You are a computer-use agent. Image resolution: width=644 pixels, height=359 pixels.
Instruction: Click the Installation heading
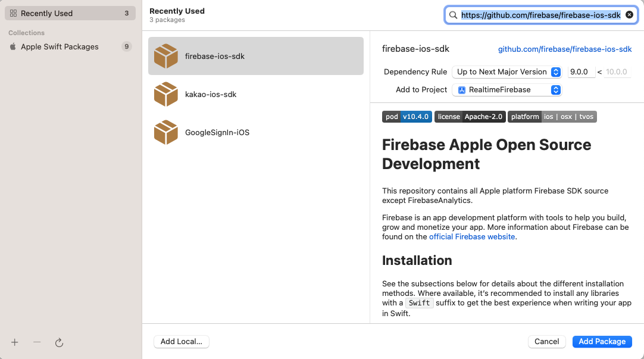(x=417, y=260)
